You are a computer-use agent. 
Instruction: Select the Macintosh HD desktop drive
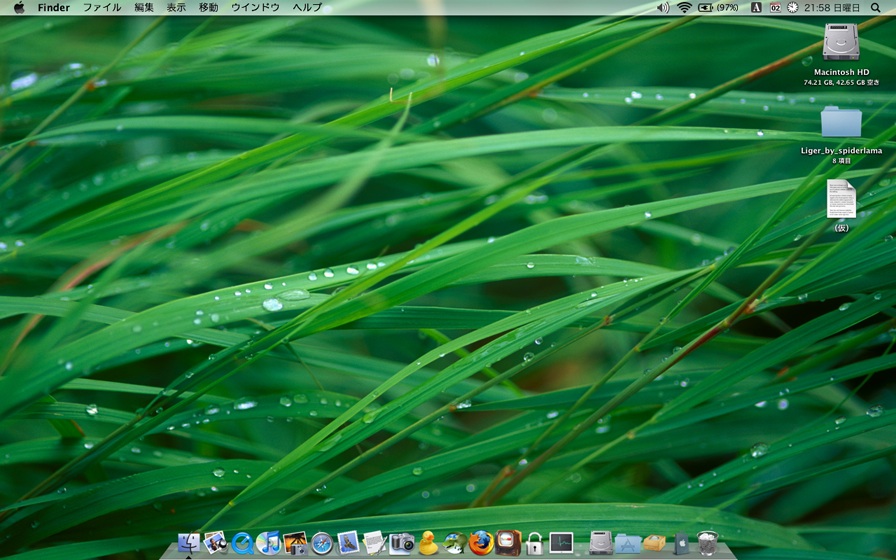(841, 42)
